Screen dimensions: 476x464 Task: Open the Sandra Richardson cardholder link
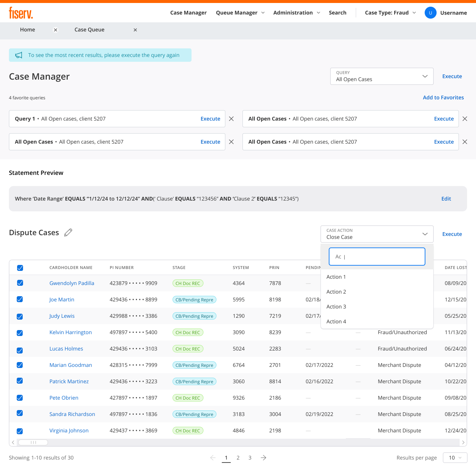[72, 414]
